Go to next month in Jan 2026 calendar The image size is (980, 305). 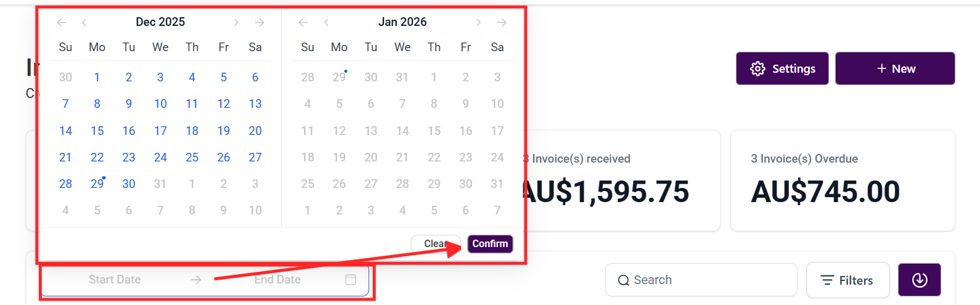(x=478, y=23)
